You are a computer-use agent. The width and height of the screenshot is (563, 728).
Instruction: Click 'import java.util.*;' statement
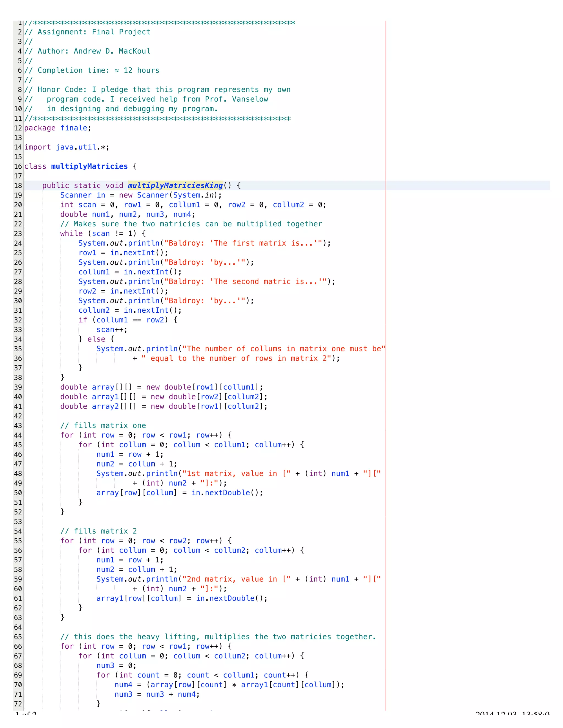click(x=67, y=147)
